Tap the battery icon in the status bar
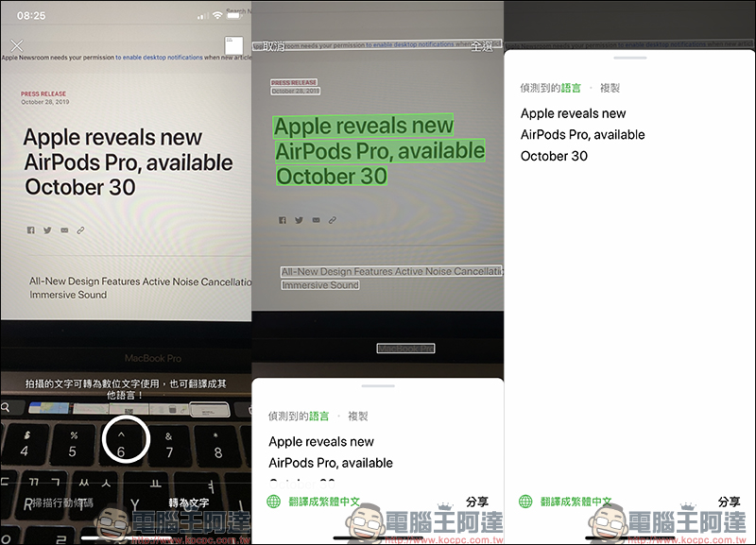The image size is (756, 545). pos(233,15)
